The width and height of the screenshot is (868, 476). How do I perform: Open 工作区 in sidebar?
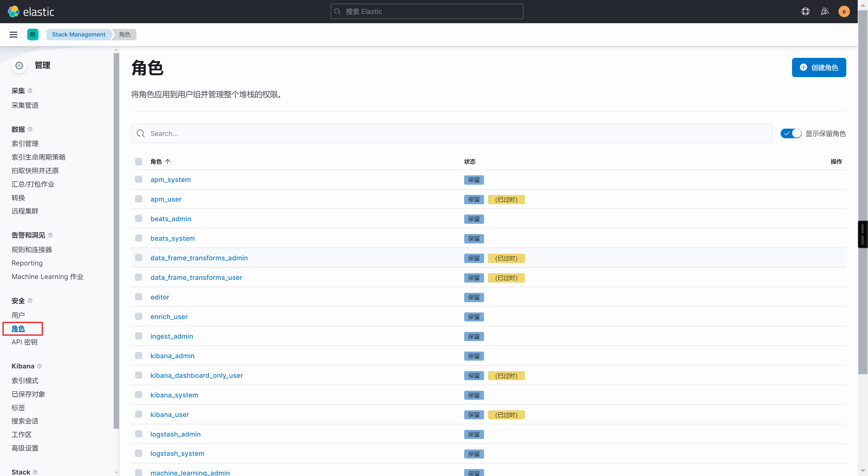22,434
